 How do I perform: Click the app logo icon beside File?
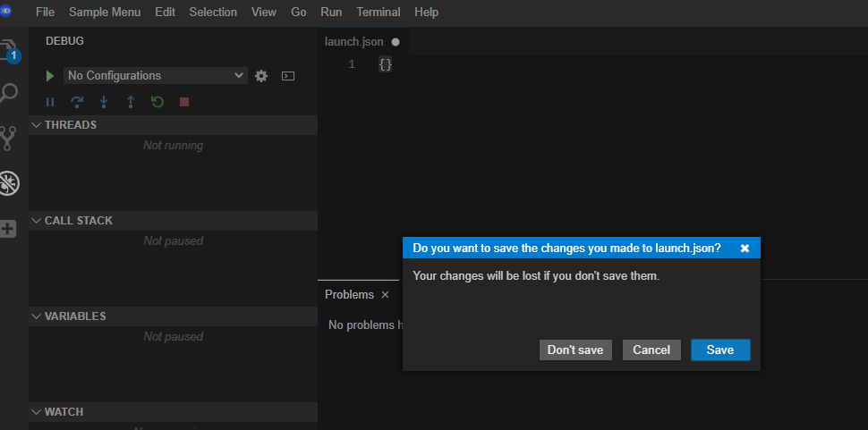click(x=5, y=11)
